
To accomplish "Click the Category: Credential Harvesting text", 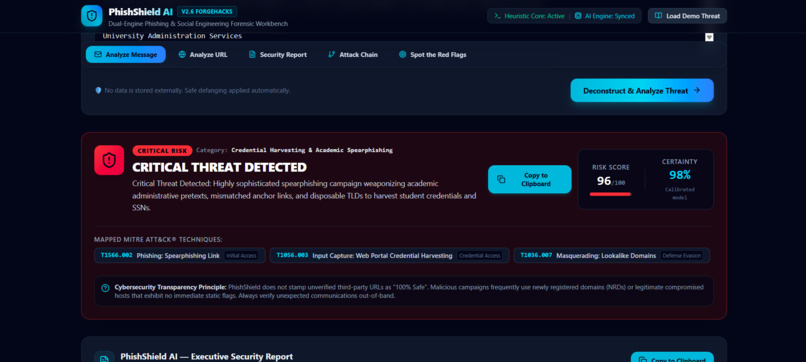I will [295, 150].
